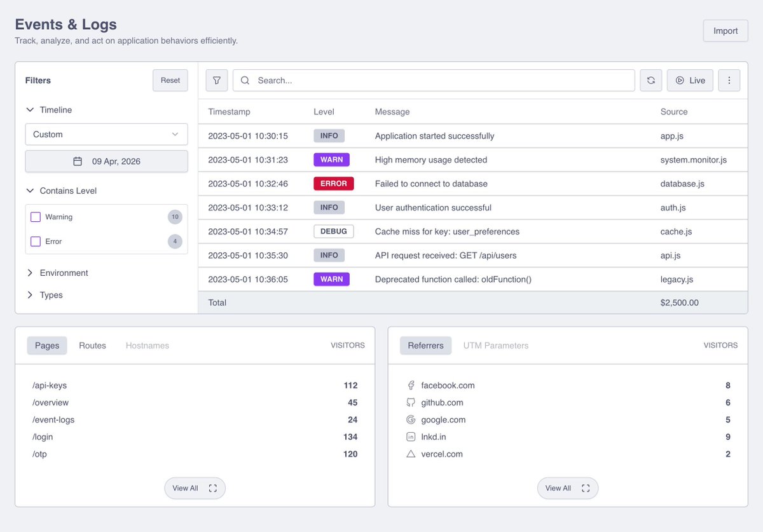Select 'Deprecated function called: oldFunction()' message

point(453,279)
